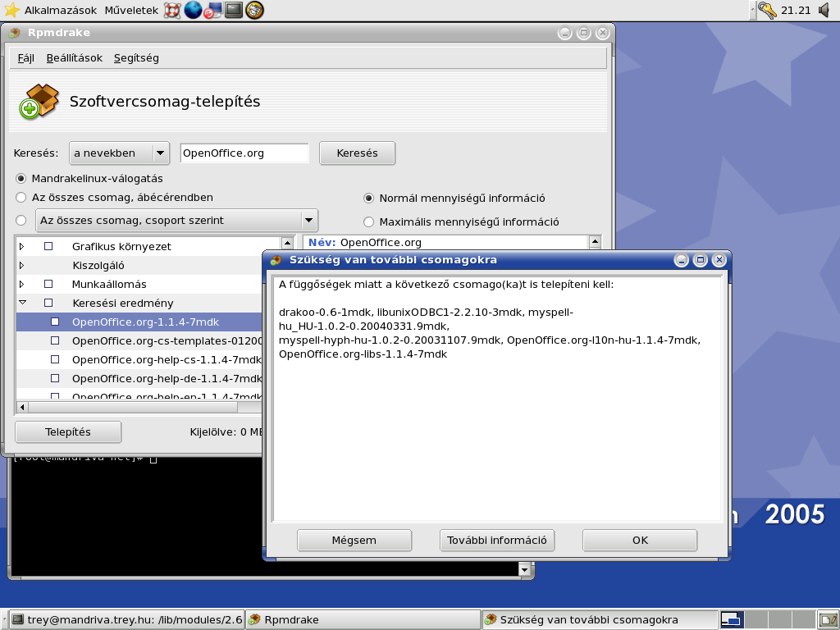Tick the Keresési eredmény checkbox

click(48, 303)
